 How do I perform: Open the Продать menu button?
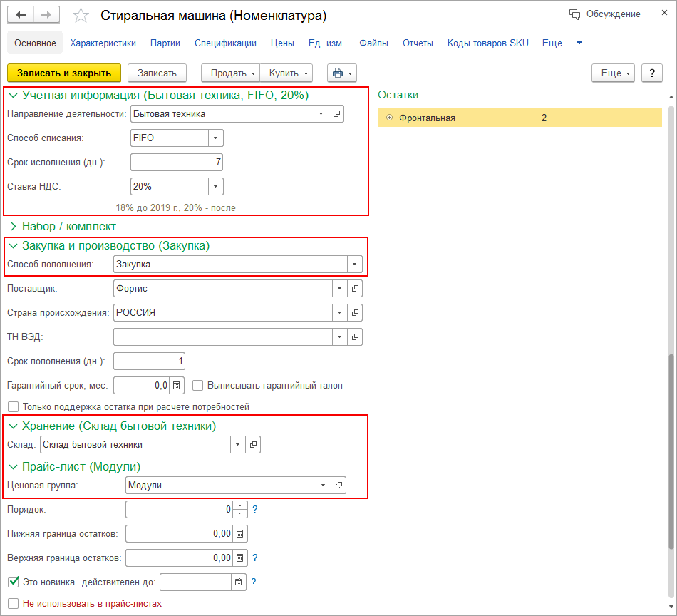(x=231, y=73)
